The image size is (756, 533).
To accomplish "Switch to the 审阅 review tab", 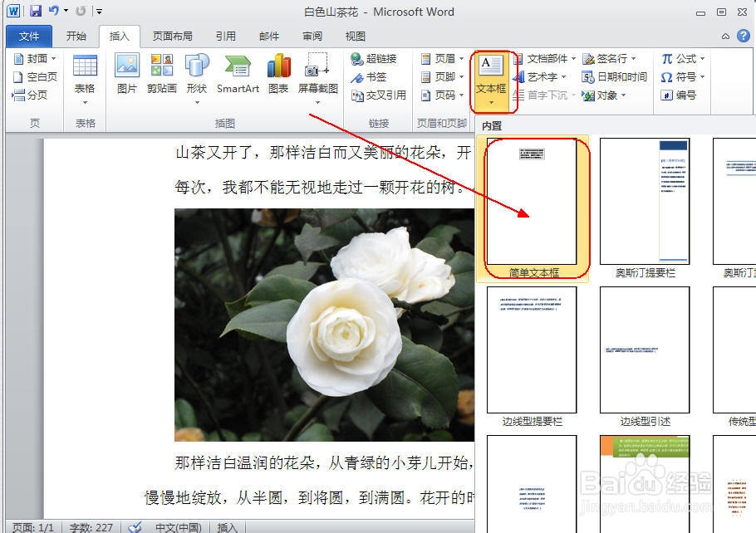I will coord(312,37).
